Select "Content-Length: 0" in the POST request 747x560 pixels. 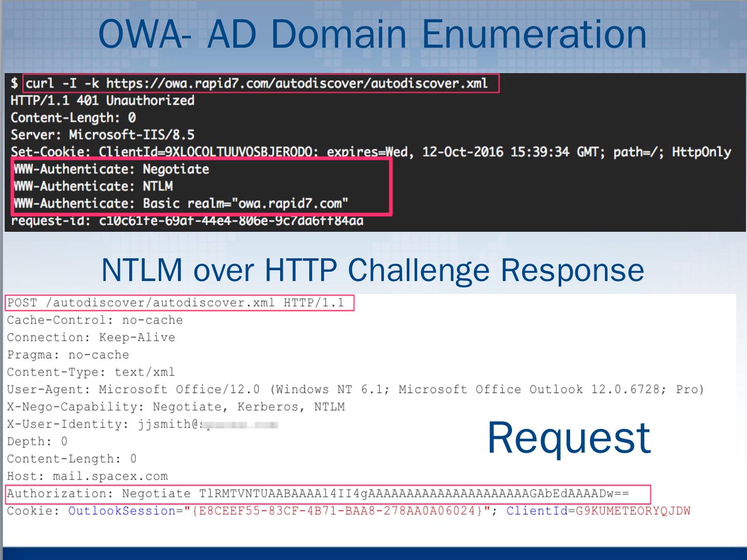point(72,459)
